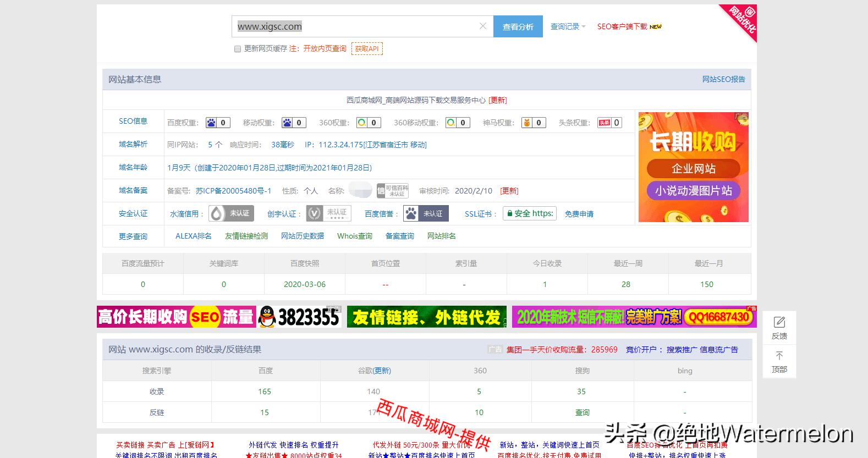
Task: Open the ALEXA排名 query
Action: (194, 236)
